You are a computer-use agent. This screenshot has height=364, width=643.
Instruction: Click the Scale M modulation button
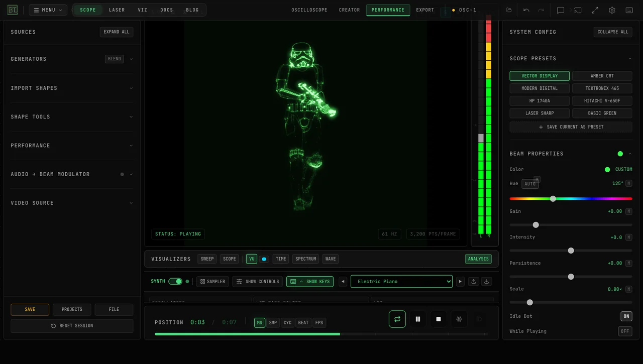(629, 289)
